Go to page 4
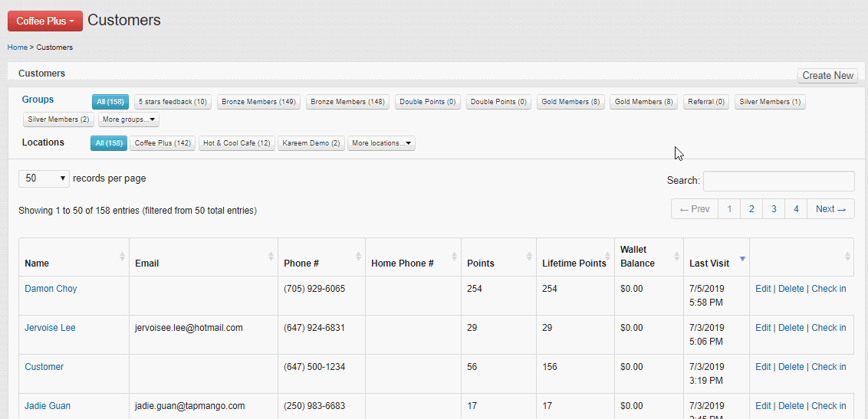Screen dimensions: 868x419 point(796,209)
